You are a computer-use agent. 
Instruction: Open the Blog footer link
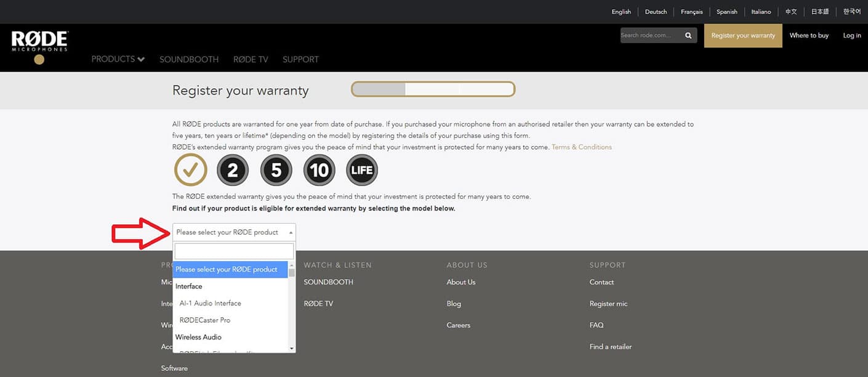[454, 304]
